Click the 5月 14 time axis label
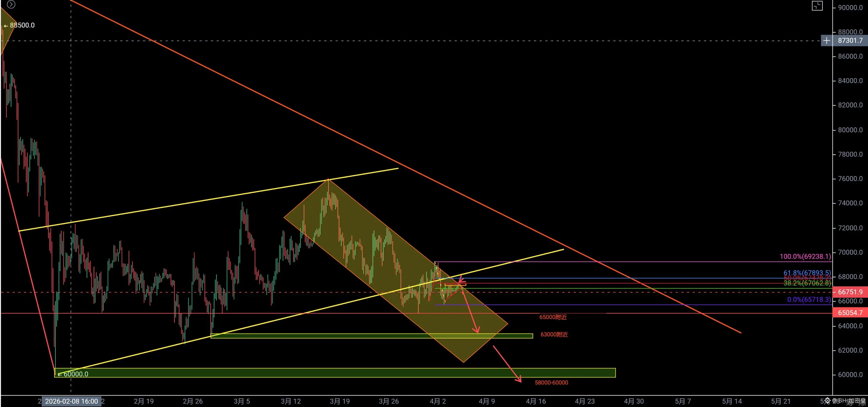 [x=732, y=401]
